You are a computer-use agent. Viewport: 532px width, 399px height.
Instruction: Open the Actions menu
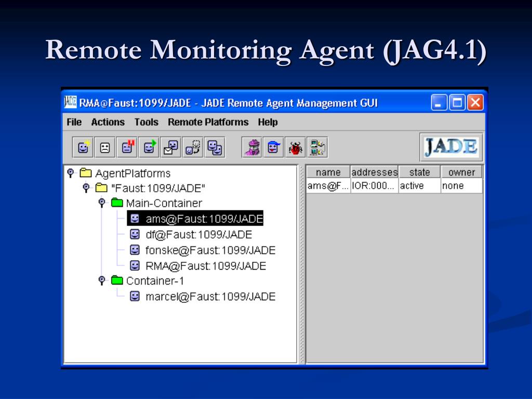click(108, 122)
